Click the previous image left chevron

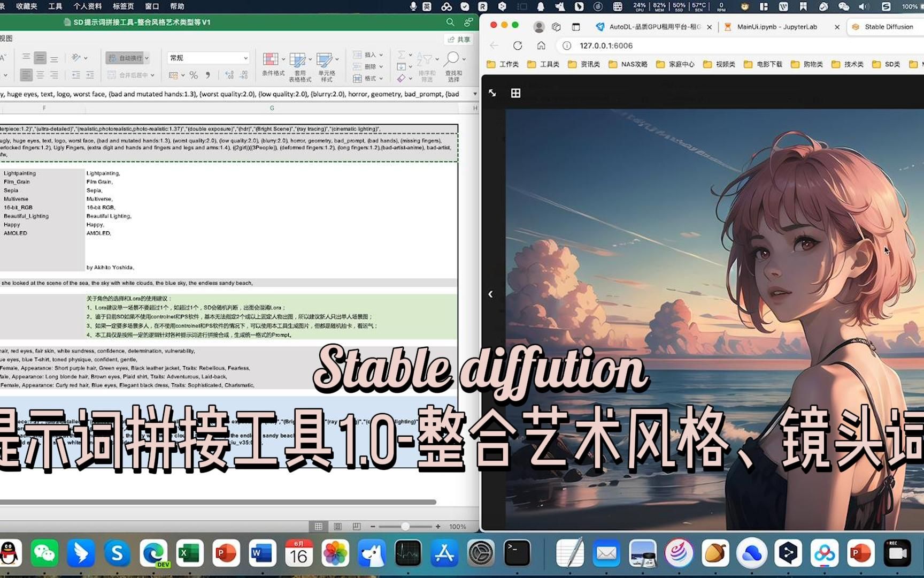coord(490,294)
